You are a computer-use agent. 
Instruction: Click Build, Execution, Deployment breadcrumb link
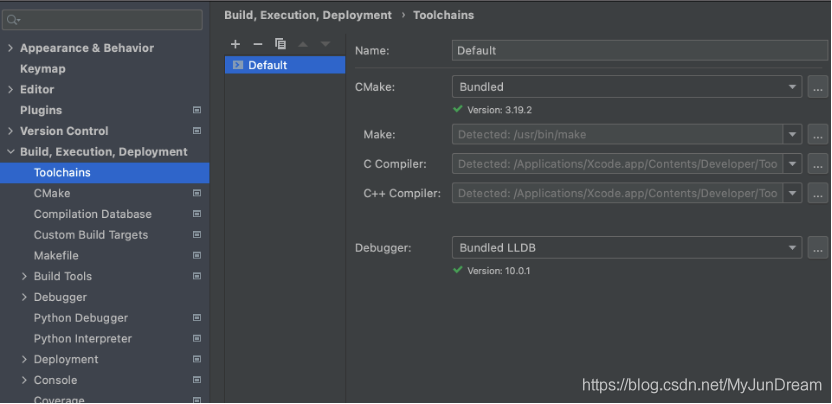click(308, 15)
